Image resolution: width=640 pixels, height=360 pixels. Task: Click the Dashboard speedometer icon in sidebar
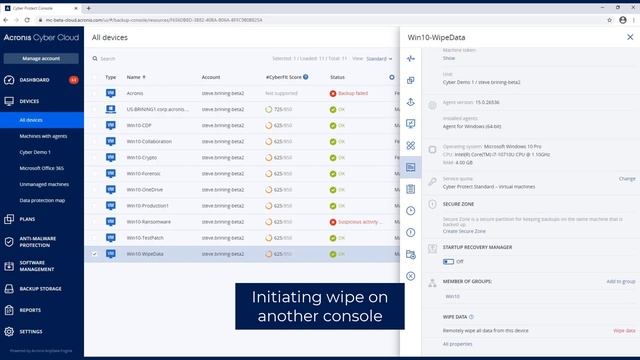[9, 80]
